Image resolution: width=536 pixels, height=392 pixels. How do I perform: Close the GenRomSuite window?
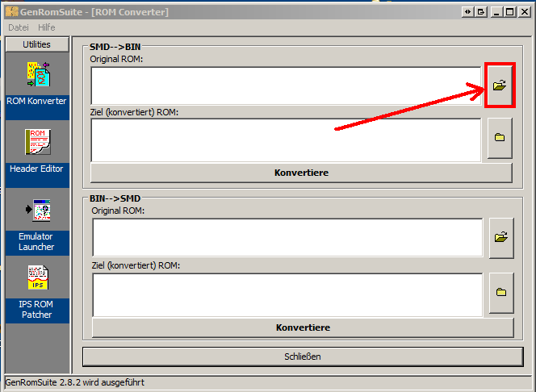[x=525, y=12]
